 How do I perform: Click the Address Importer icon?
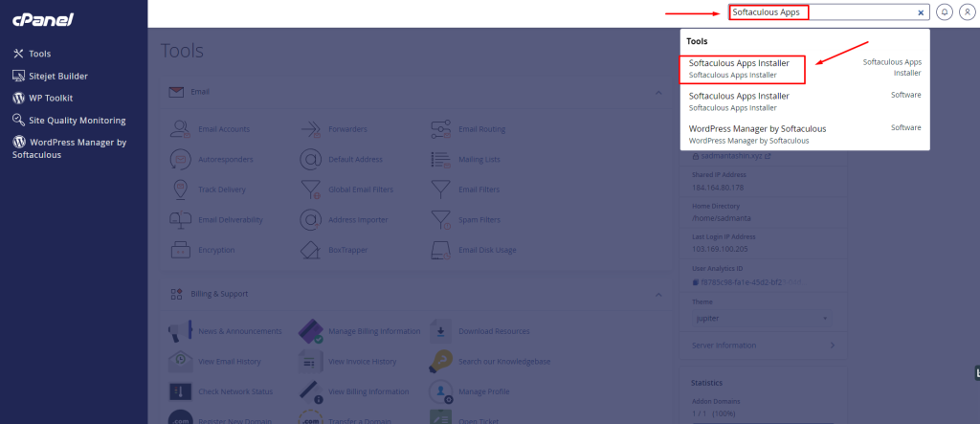coord(311,219)
